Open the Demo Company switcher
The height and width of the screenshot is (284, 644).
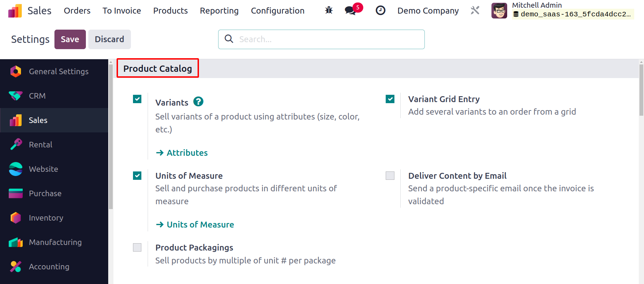pos(428,11)
